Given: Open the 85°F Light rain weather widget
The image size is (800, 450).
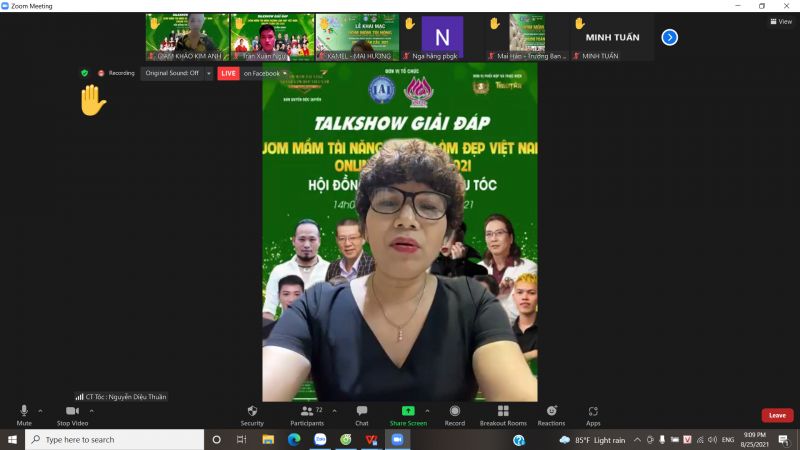Looking at the screenshot, I should 592,440.
